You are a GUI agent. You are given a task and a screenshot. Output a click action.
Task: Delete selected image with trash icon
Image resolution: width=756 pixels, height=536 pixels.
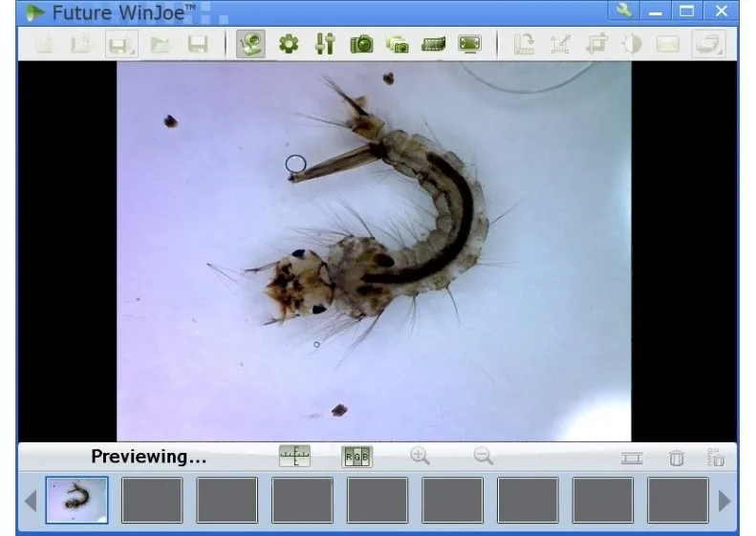click(677, 458)
